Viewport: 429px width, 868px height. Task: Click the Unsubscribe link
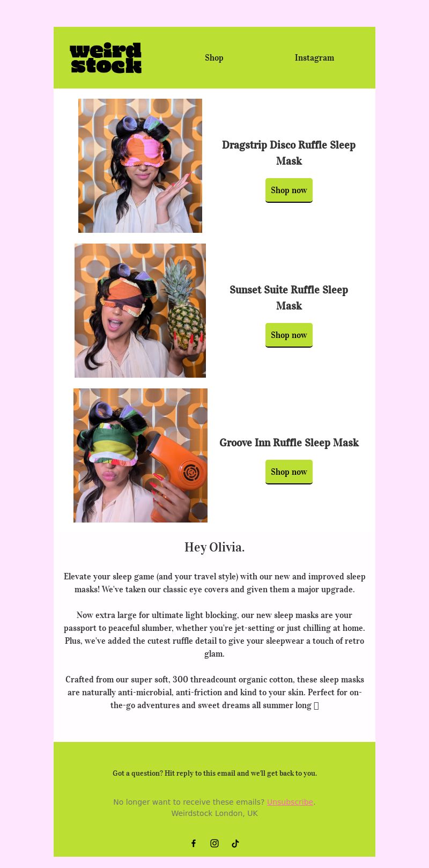[290, 802]
